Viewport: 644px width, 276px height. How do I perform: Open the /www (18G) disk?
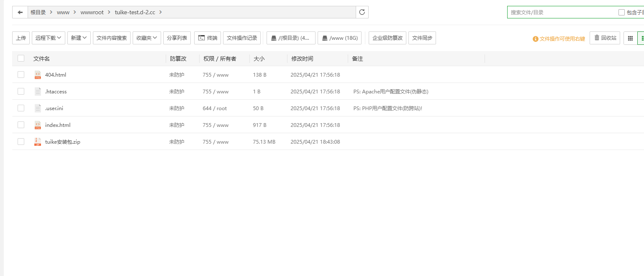point(340,38)
